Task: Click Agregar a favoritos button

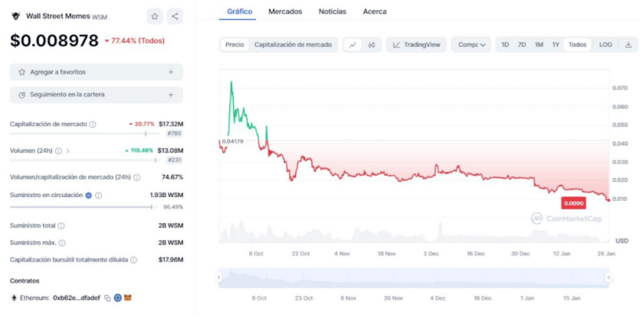Action: click(x=96, y=72)
